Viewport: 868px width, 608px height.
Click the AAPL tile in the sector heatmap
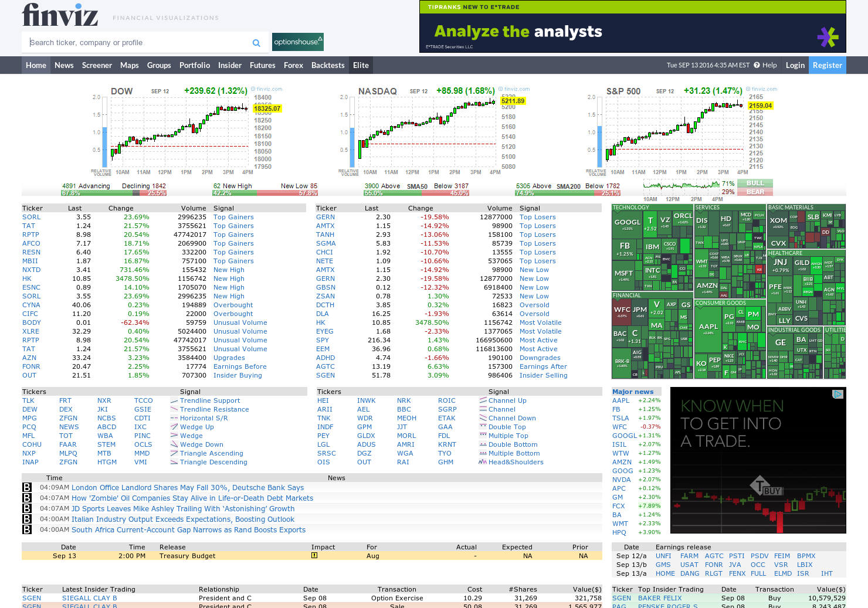pyautogui.click(x=708, y=326)
